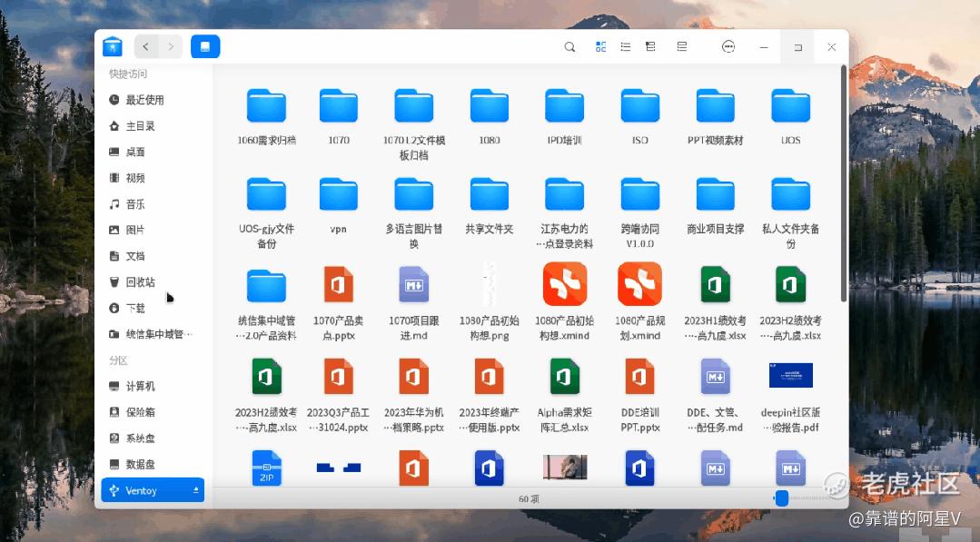Go back with the left arrow
The width and height of the screenshot is (980, 542).
145,47
